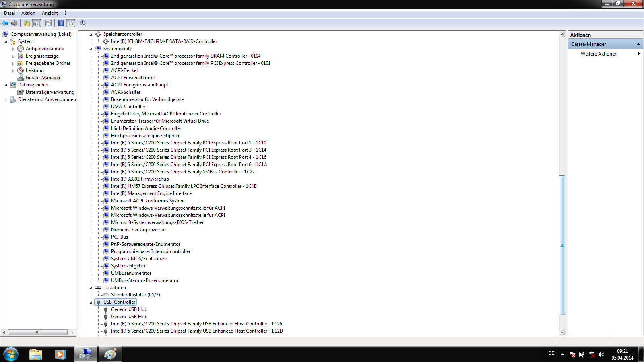The height and width of the screenshot is (362, 644).
Task: Select the Freigegebene Ordner icon
Action: click(21, 63)
